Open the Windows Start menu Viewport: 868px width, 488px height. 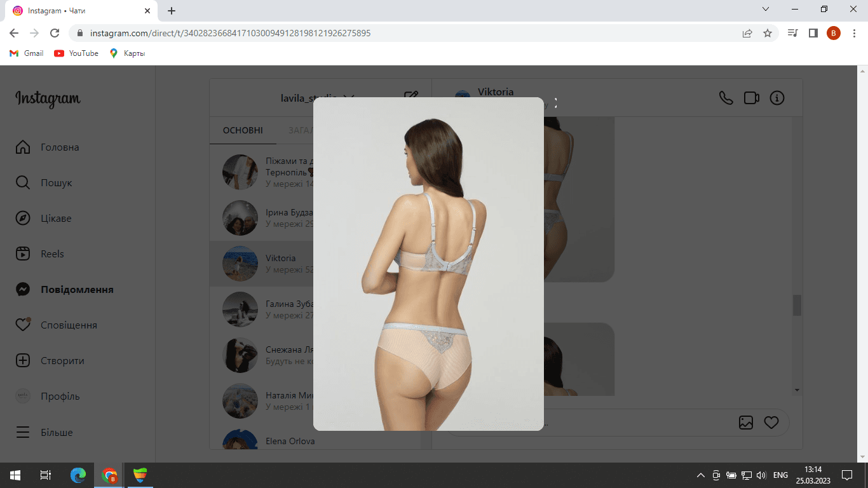click(x=15, y=475)
